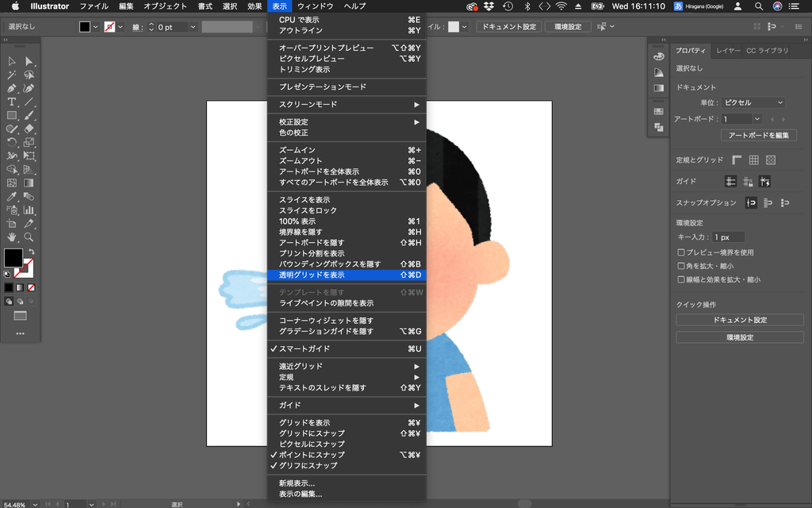
Task: Open the オブジェクト menu
Action: (x=165, y=6)
